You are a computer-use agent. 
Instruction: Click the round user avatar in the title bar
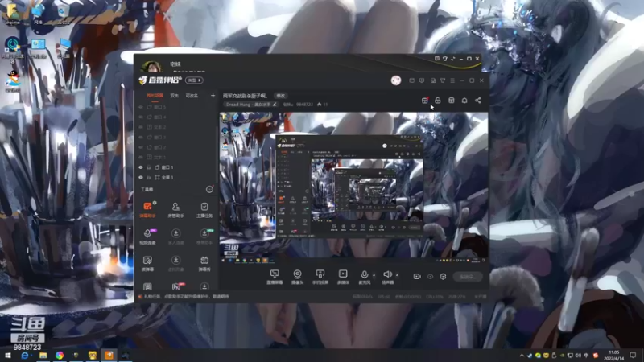tap(396, 80)
